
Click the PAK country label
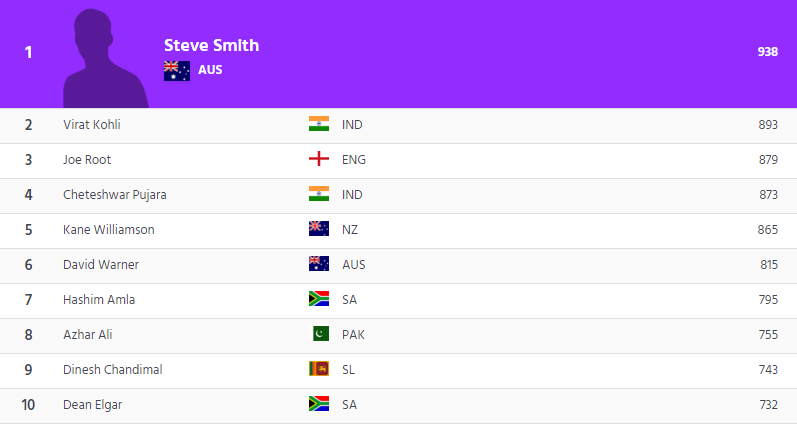coord(353,334)
